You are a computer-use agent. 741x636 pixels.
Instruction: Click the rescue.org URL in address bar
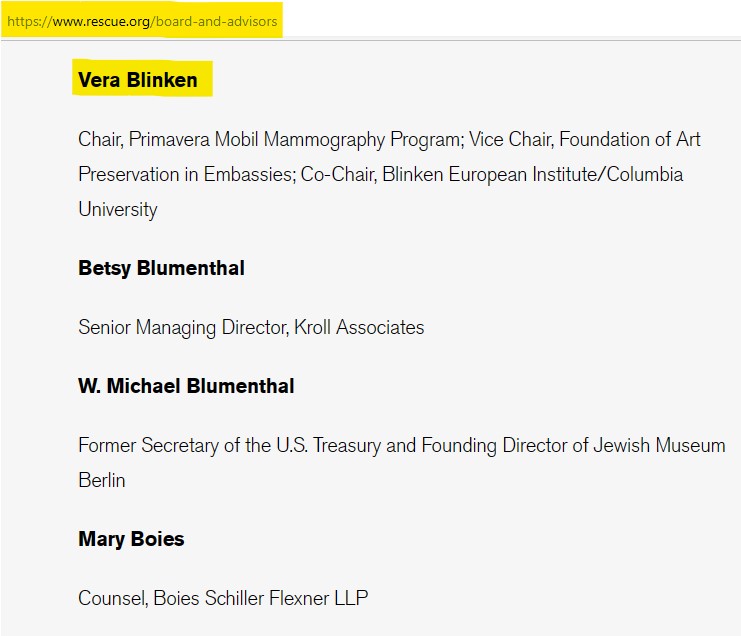pos(142,21)
